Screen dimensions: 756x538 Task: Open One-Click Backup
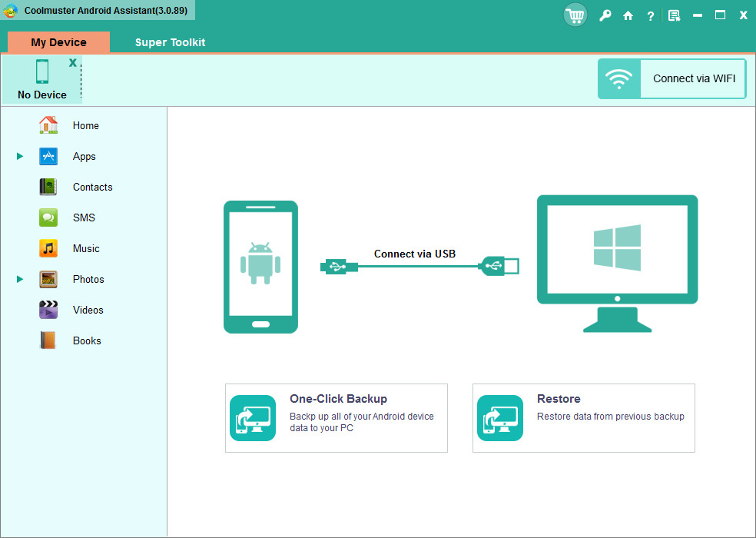(x=337, y=418)
